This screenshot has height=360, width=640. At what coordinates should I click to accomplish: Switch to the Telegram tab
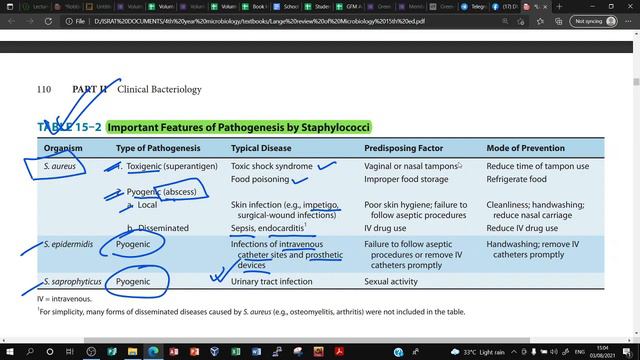[x=473, y=7]
